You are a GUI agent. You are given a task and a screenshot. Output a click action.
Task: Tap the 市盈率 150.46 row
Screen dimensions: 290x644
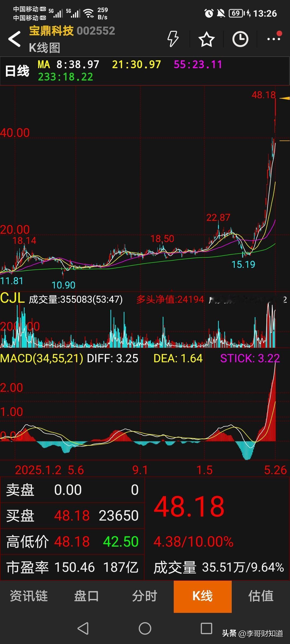pyautogui.click(x=72, y=568)
